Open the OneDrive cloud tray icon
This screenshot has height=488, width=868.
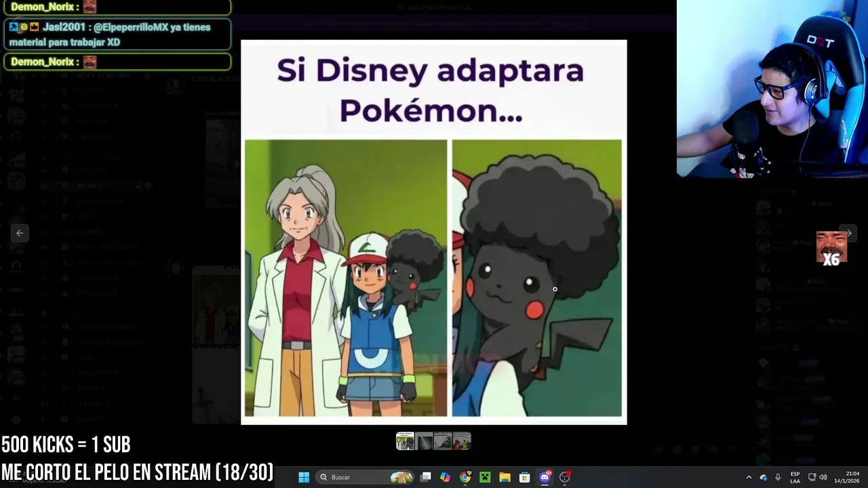coord(764,477)
